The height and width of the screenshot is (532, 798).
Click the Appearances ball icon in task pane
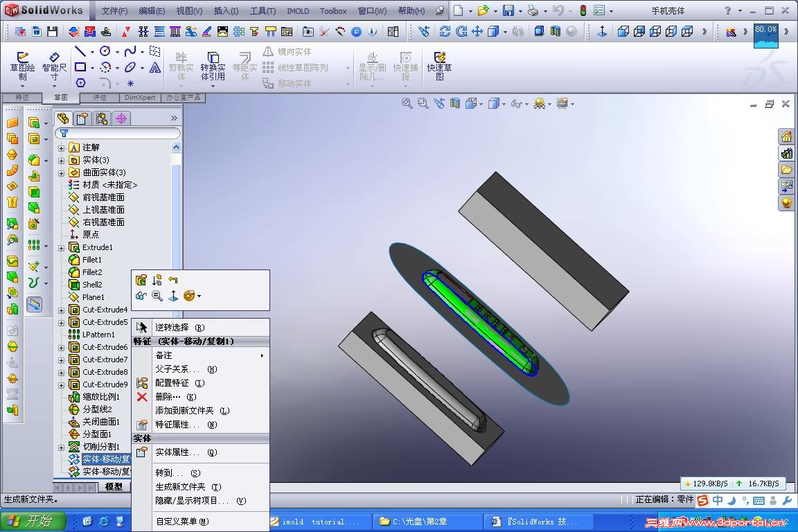click(786, 203)
